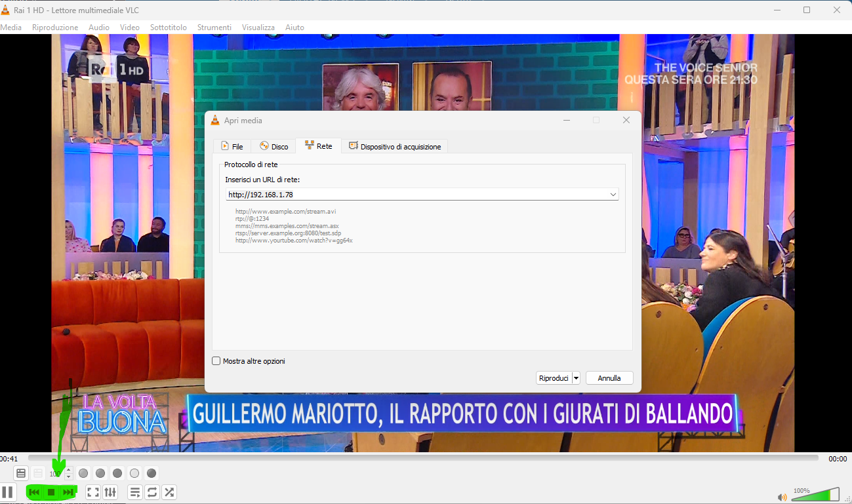
Task: Click example text http://www.example.com/stream.avi
Action: tap(285, 212)
